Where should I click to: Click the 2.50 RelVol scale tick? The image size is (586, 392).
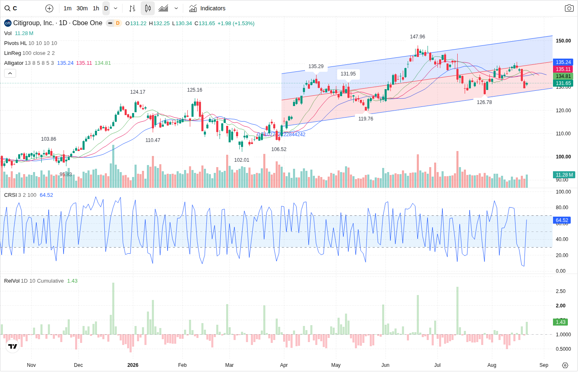(x=560, y=291)
